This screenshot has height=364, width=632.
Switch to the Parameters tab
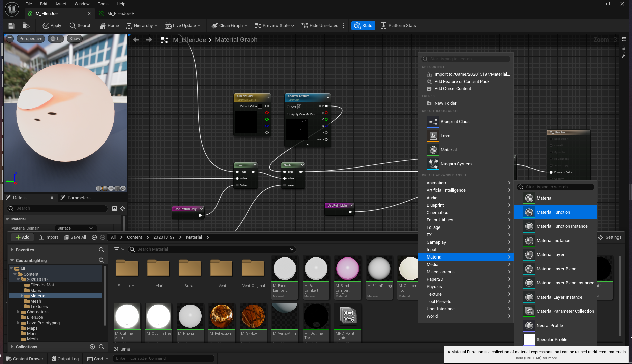point(79,198)
